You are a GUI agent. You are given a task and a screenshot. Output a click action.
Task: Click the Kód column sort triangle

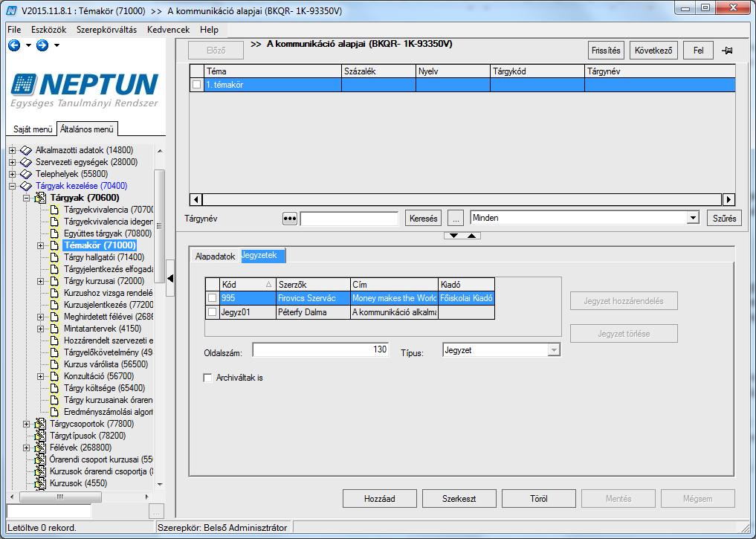(268, 285)
